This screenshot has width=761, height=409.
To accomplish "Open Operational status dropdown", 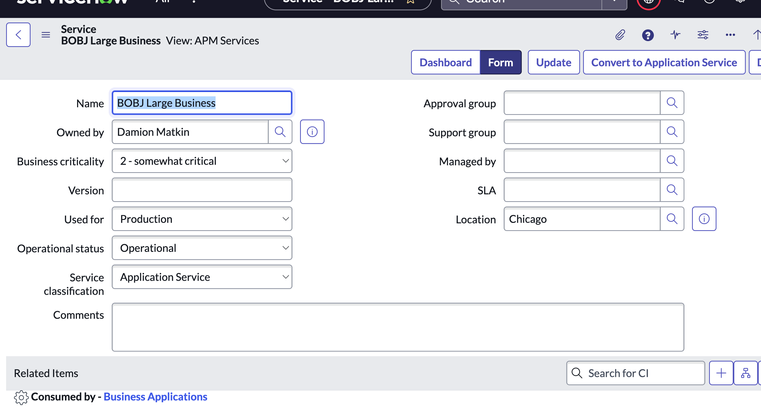I will (202, 248).
